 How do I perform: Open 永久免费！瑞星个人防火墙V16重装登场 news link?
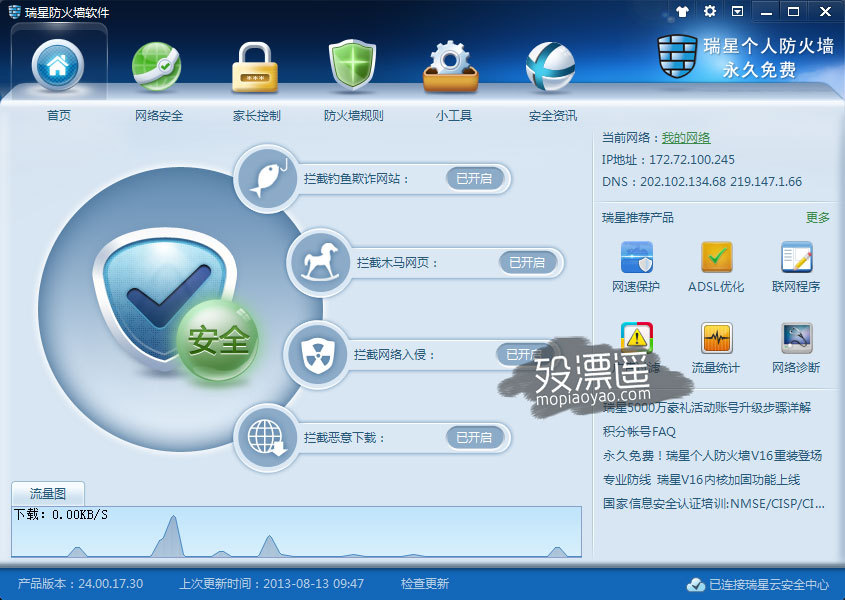(x=712, y=456)
